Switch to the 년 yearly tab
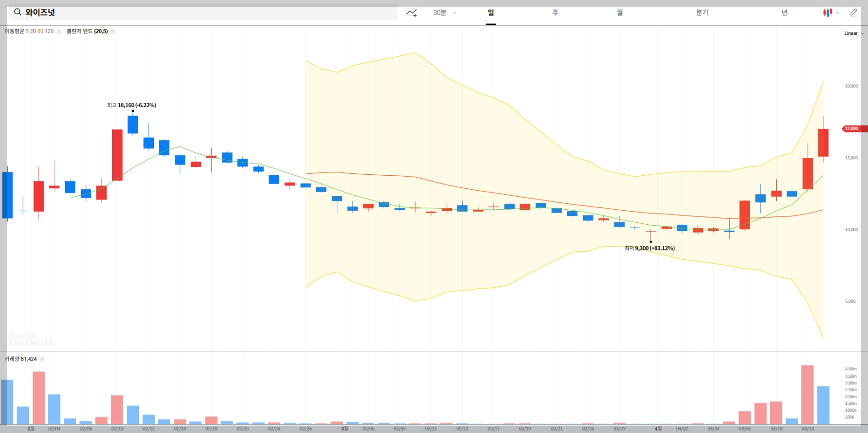This screenshot has width=868, height=433. 785,13
